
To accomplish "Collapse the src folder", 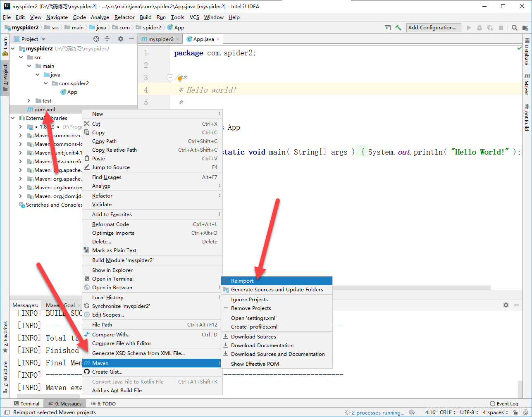I will click(21, 57).
